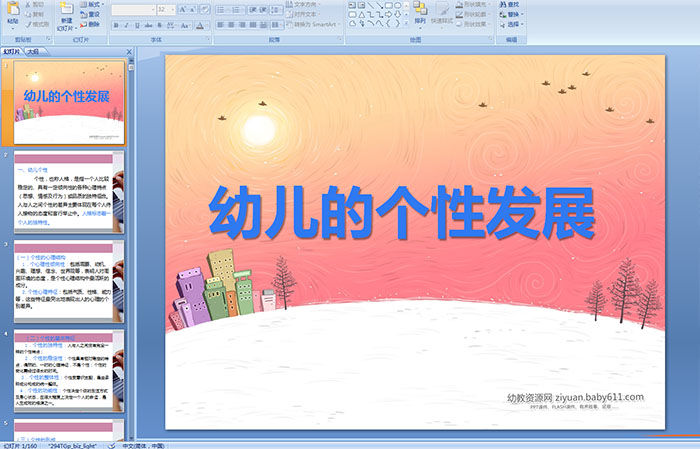
Task: Select the straight line shape
Action: tap(371, 5)
